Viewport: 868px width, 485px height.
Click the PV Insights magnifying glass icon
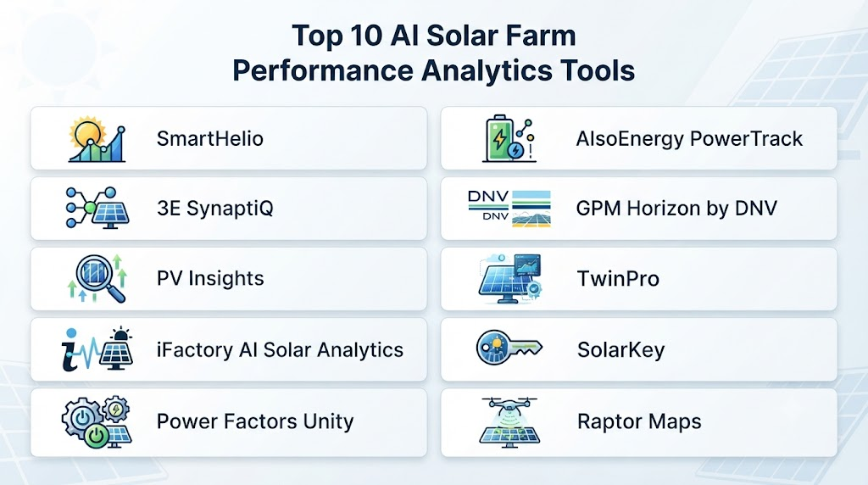[x=97, y=278]
